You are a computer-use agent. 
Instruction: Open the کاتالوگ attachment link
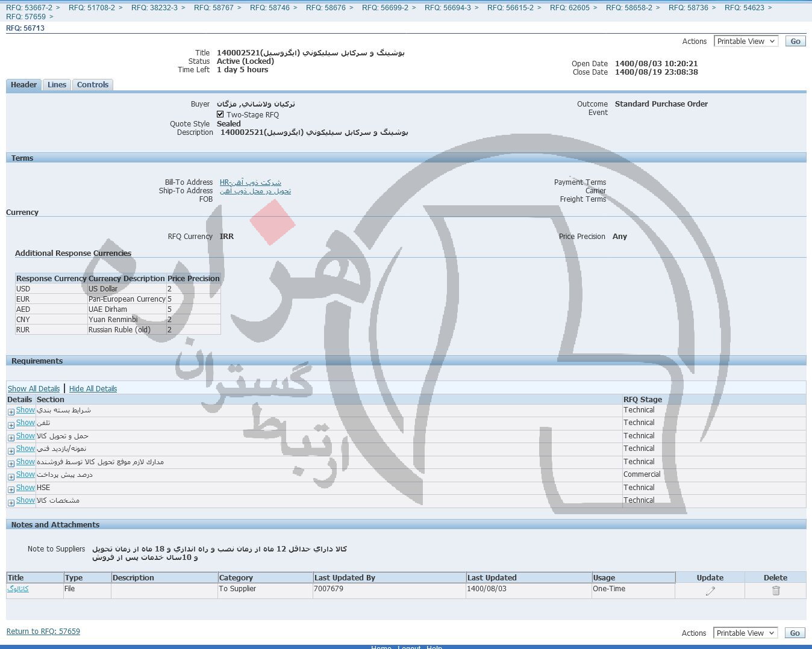point(18,589)
